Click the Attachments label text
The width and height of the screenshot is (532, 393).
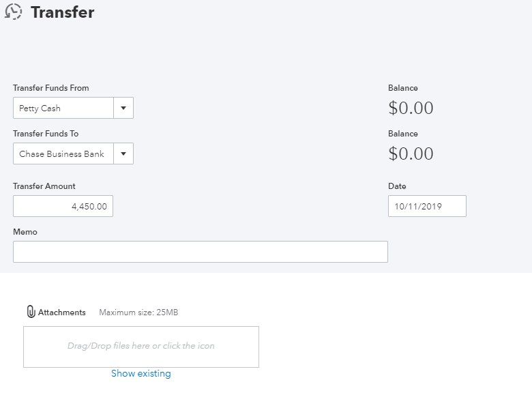click(x=62, y=312)
